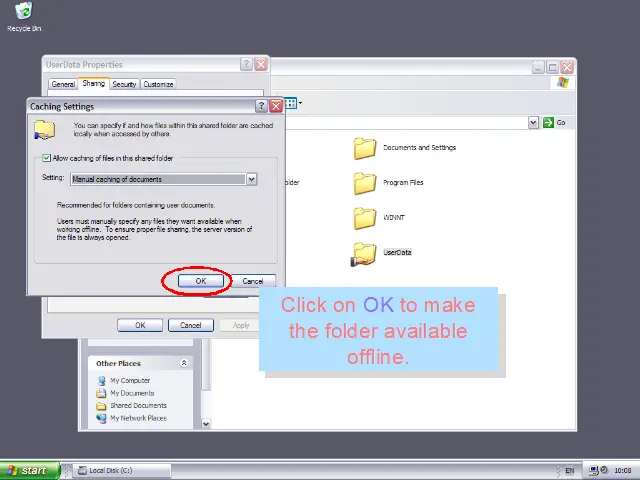Click the Caching Settings help question-mark icon
This screenshot has width=640, height=480.
[262, 106]
